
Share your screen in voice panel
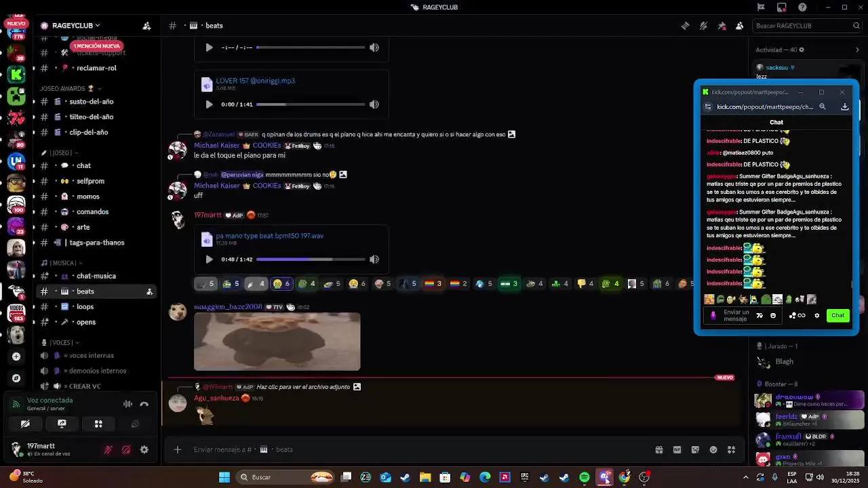click(x=62, y=424)
